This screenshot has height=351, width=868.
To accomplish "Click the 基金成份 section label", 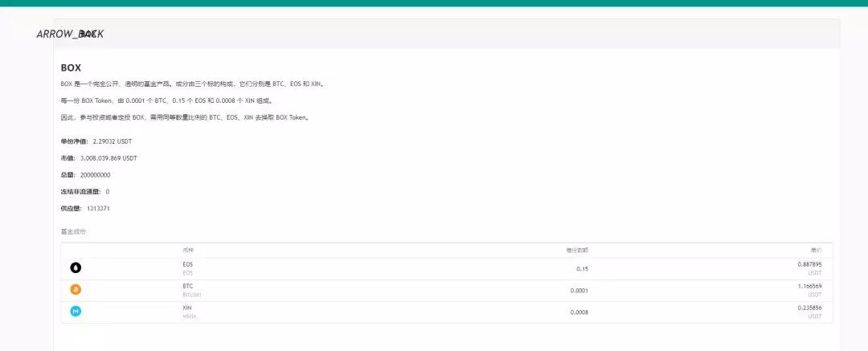I will click(73, 231).
